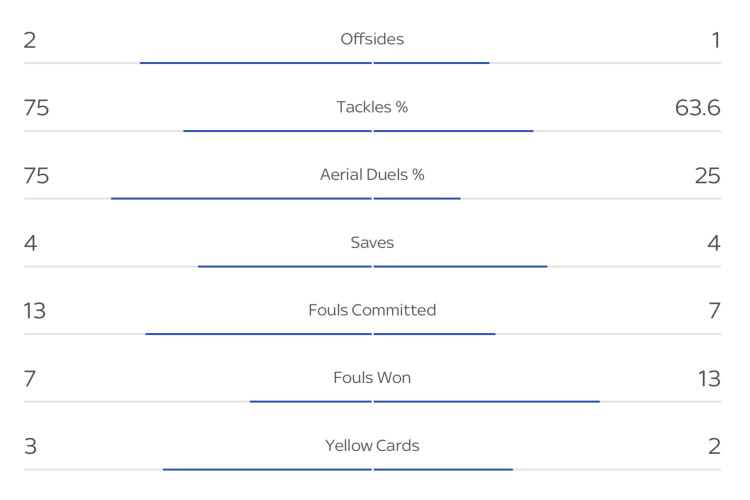Click the Saves stat label
The height and width of the screenshot is (500, 750).
tap(372, 243)
